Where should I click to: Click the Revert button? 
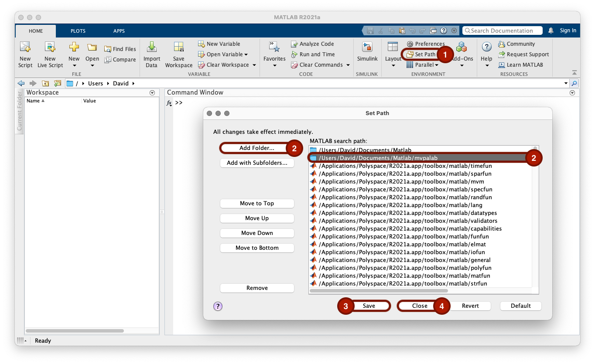pos(470,306)
